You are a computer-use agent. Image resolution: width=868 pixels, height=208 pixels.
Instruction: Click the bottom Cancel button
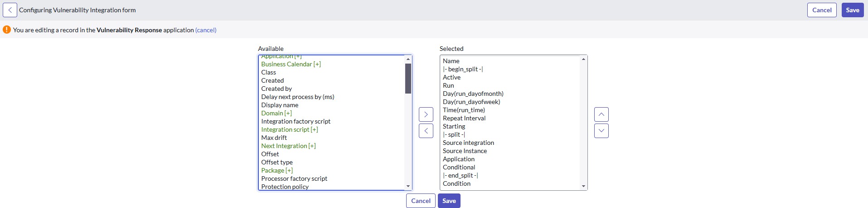pyautogui.click(x=421, y=201)
